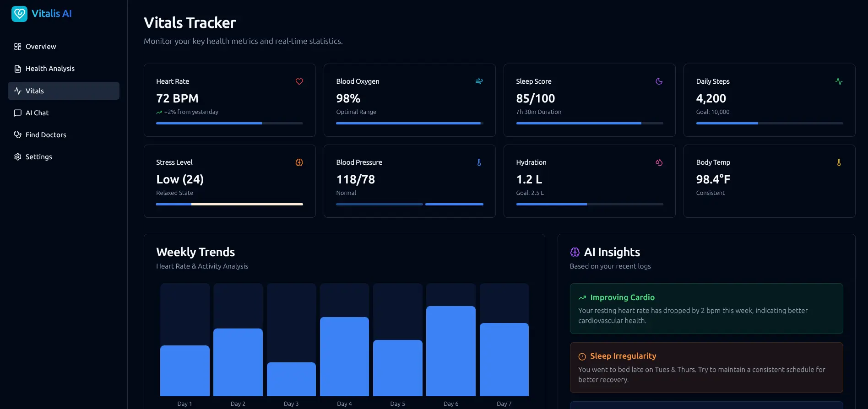Viewport: 868px width, 409px height.
Task: Click the Vitalis AI heart logo
Action: pyautogui.click(x=19, y=14)
